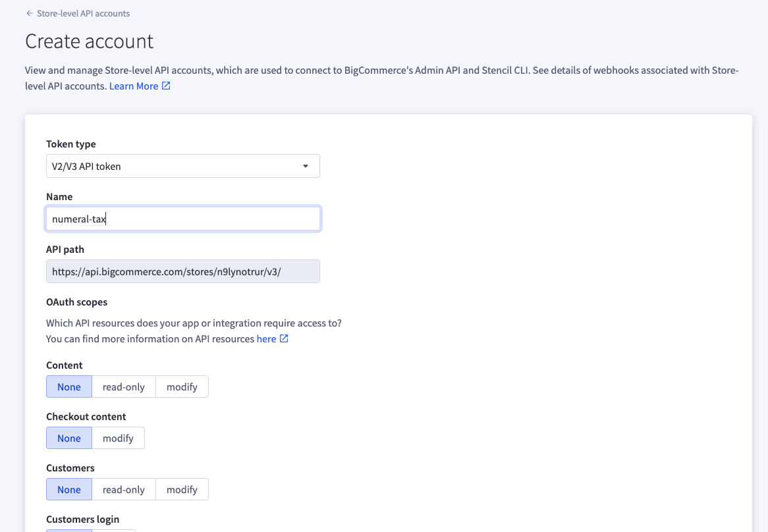The height and width of the screenshot is (532, 768).
Task: Click the API path read-only field
Action: click(182, 272)
